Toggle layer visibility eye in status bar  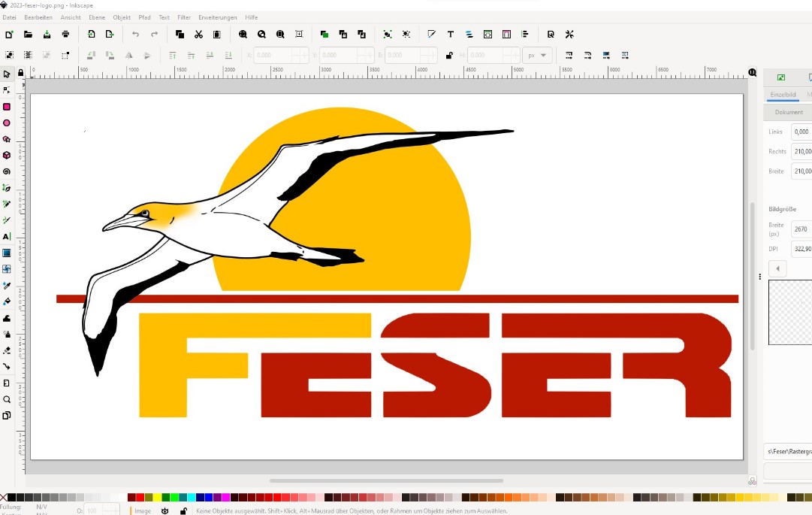click(165, 510)
